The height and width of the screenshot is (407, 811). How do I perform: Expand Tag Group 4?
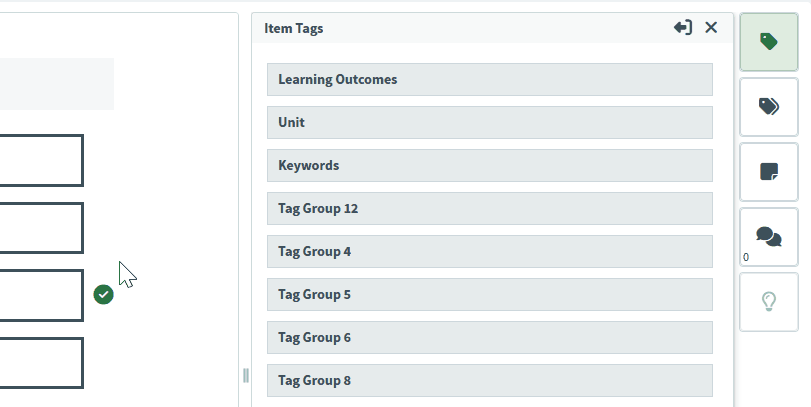click(x=489, y=251)
